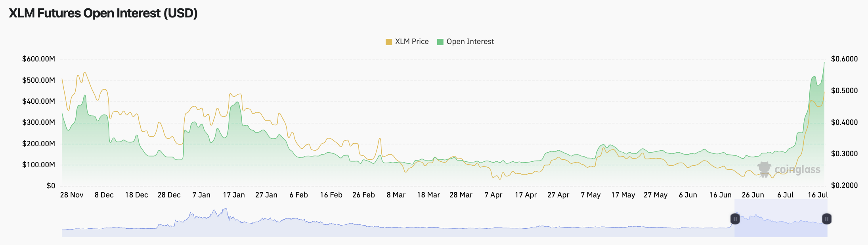Click the 28 Nov date label
Viewport: 868px width, 245px height.
[72, 195]
